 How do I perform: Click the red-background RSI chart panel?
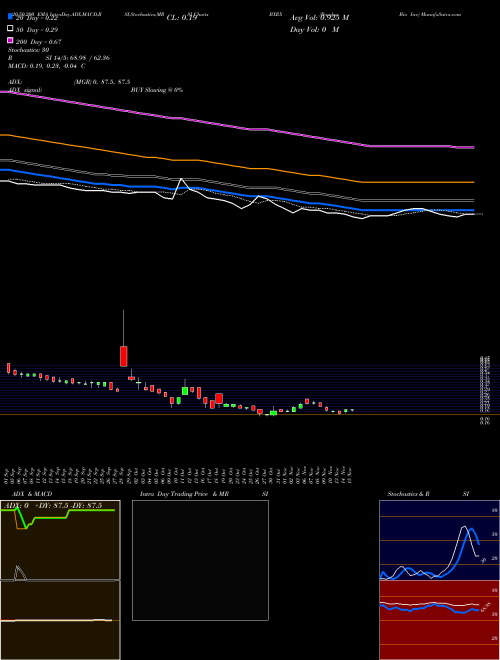click(439, 620)
